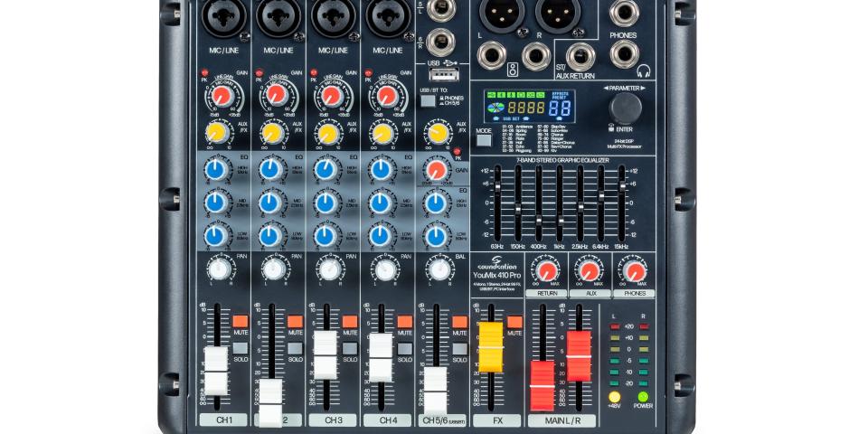
Task: Mute the CH5/6 stereo channel
Action: [x=459, y=322]
